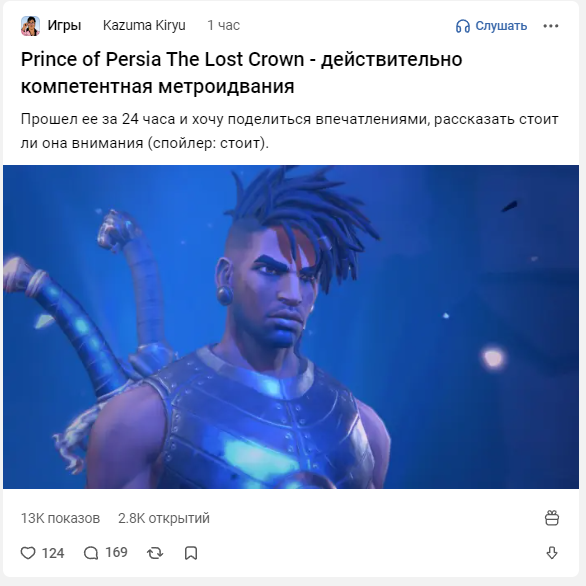View the 13K показов impressions stat
Image resolution: width=586 pixels, height=586 pixels.
pyautogui.click(x=61, y=518)
